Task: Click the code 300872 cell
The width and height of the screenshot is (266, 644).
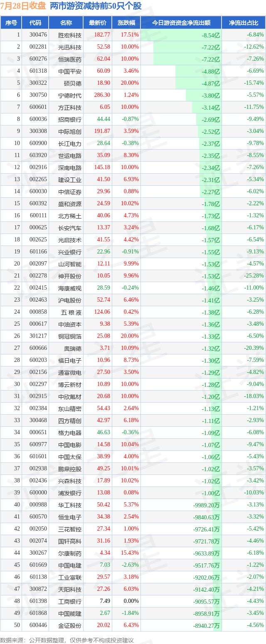Action: point(38,589)
